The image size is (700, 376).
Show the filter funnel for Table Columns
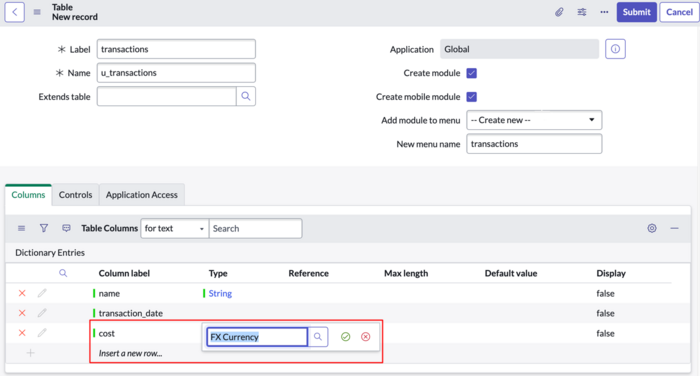[x=44, y=228]
